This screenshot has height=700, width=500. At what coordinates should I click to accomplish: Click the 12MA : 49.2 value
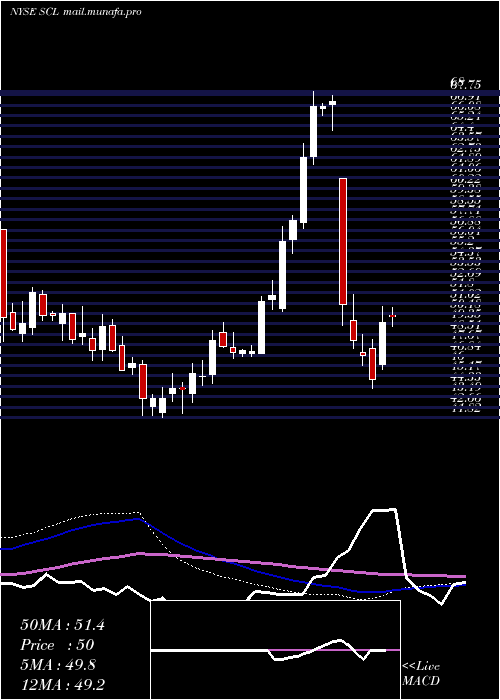(62, 684)
